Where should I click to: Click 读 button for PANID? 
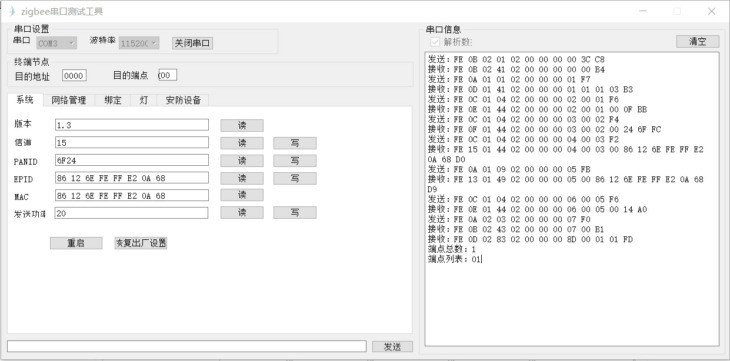(242, 161)
